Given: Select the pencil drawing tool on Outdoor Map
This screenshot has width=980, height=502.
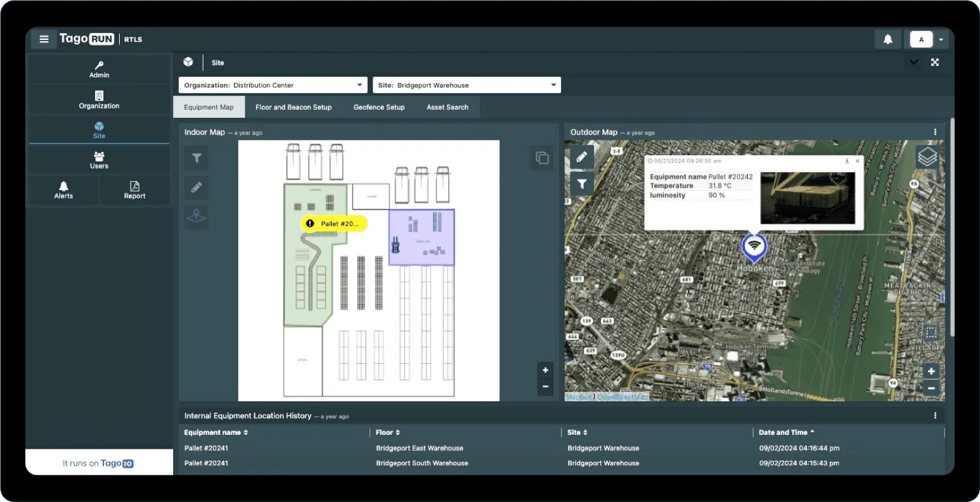Looking at the screenshot, I should click(x=581, y=157).
